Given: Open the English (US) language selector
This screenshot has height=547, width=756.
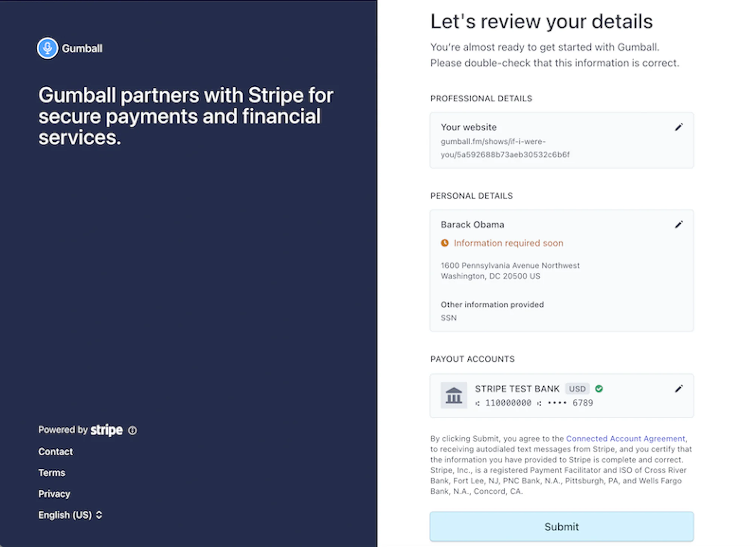Looking at the screenshot, I should click(70, 515).
